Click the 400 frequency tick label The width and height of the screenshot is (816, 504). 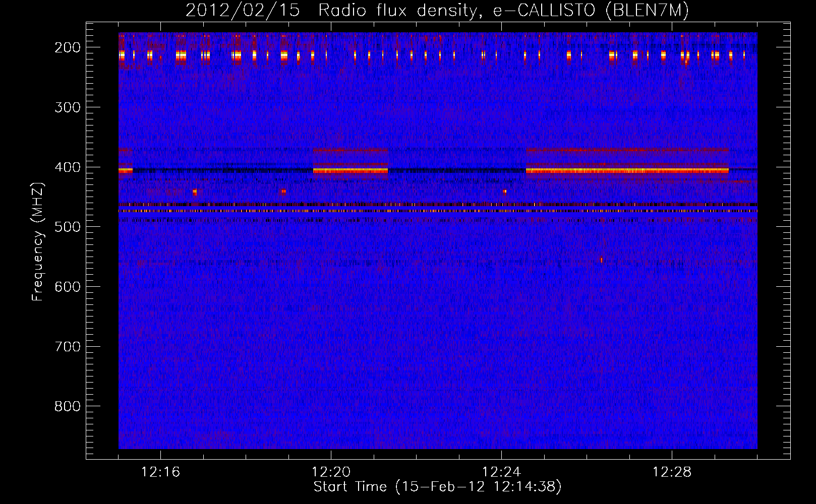(68, 167)
